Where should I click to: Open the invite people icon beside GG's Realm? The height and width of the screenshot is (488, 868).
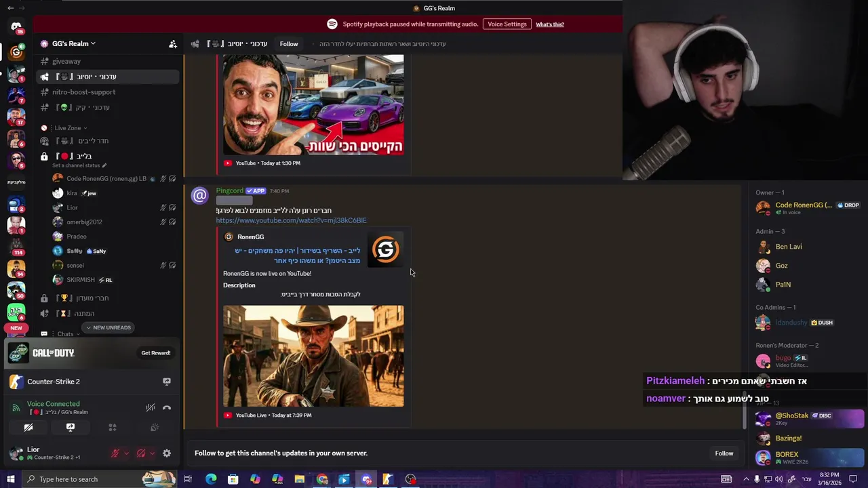(173, 43)
